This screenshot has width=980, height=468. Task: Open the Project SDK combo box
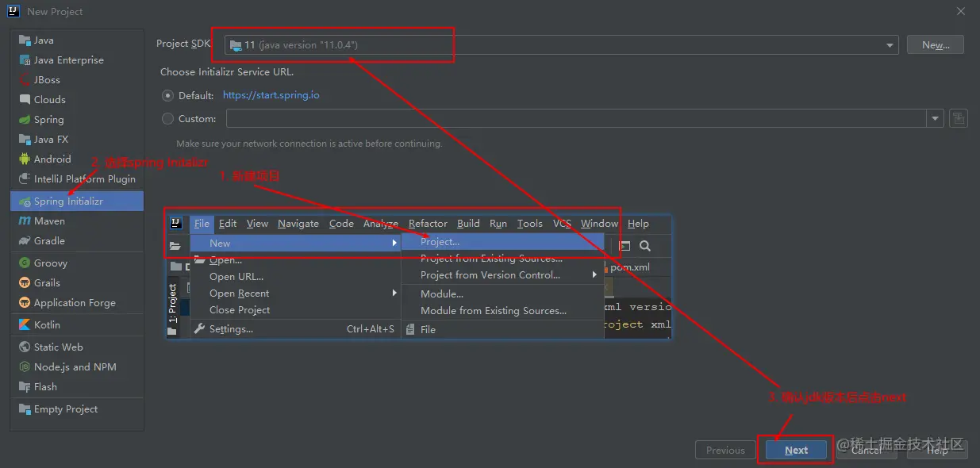point(561,45)
